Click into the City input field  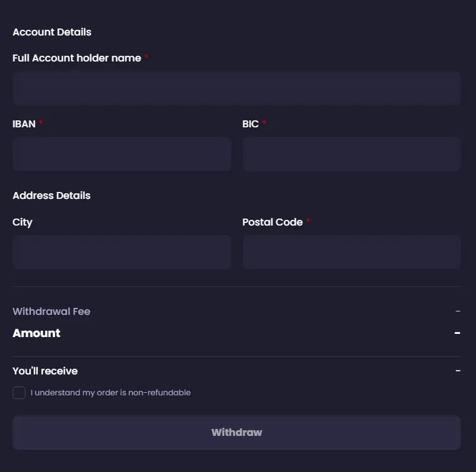click(x=122, y=252)
